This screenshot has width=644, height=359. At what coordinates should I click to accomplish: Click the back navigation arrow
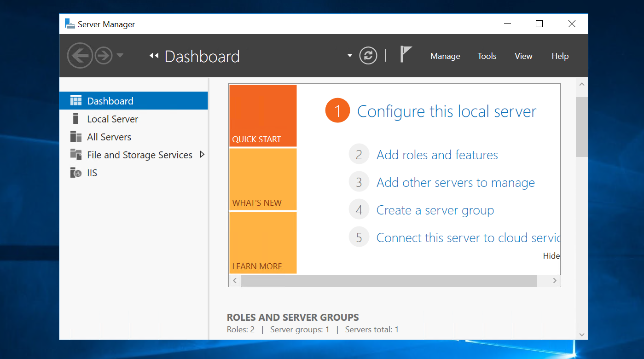coord(80,56)
